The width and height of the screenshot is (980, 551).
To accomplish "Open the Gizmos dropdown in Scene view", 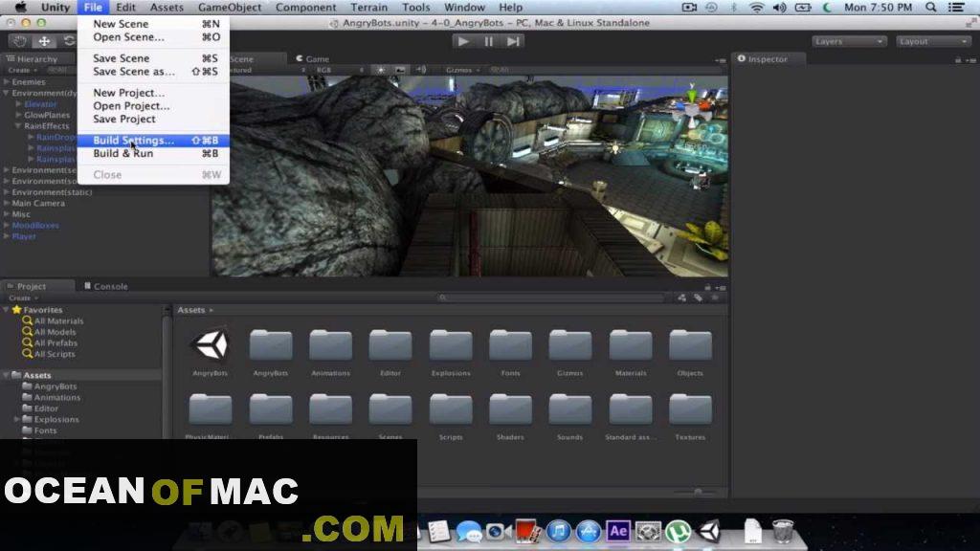I will tap(463, 70).
